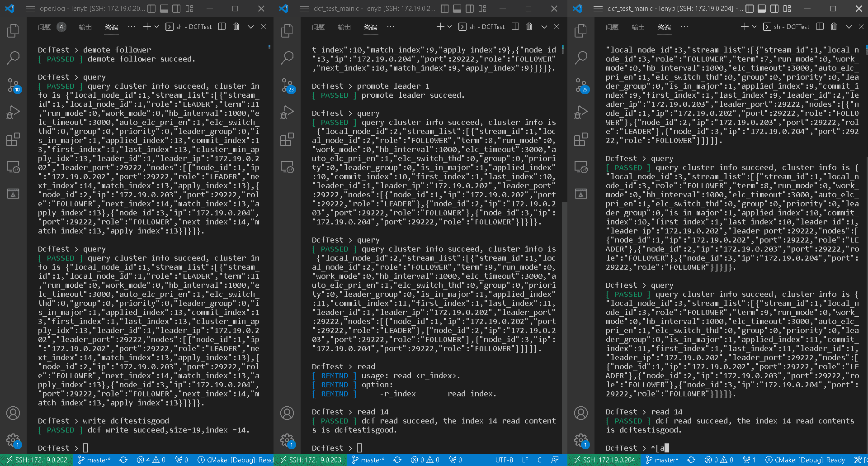Select 终端 tab in the oper.log window

pos(112,27)
